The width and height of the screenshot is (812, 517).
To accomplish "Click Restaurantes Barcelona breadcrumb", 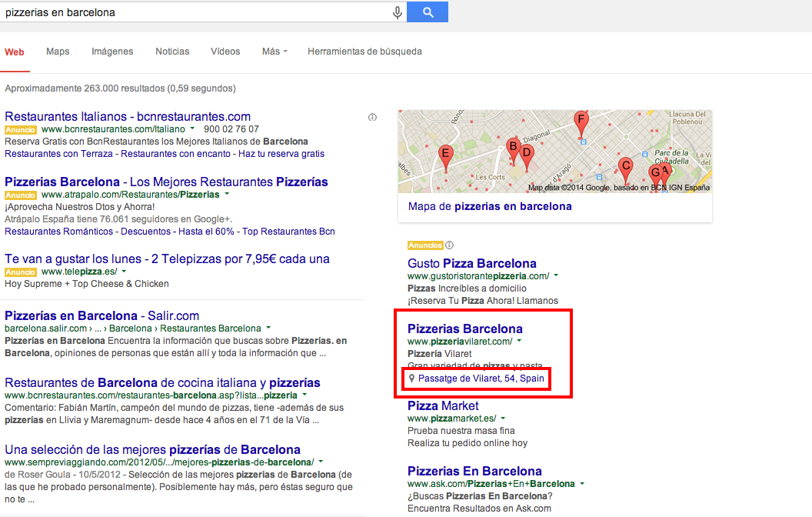I will click(210, 329).
